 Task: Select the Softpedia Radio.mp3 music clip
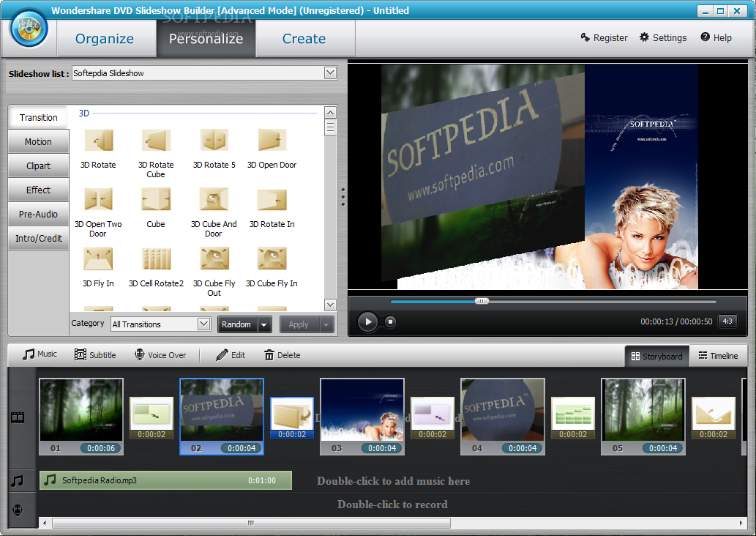165,480
